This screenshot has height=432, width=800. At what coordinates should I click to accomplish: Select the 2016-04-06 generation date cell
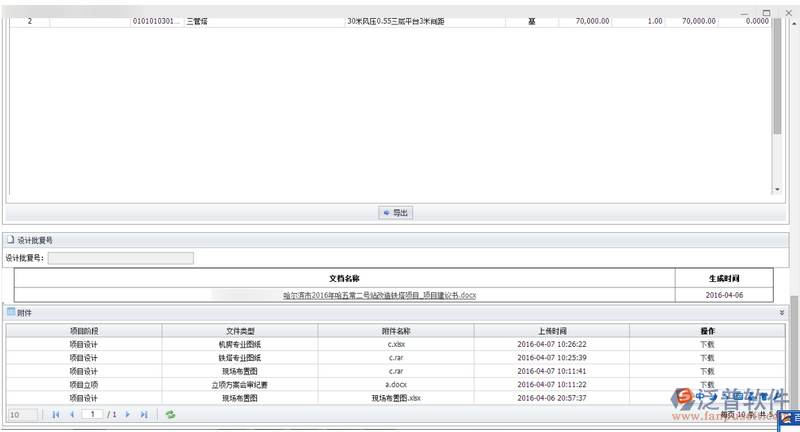point(724,295)
